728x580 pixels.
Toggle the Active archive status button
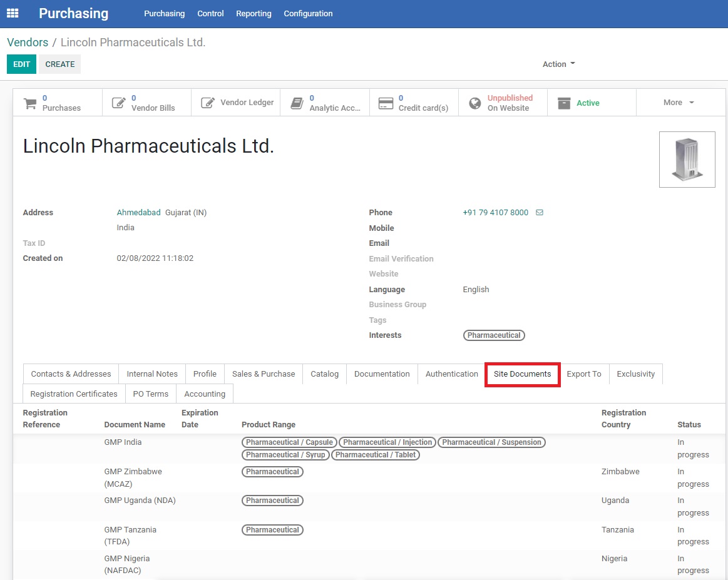tap(592, 103)
